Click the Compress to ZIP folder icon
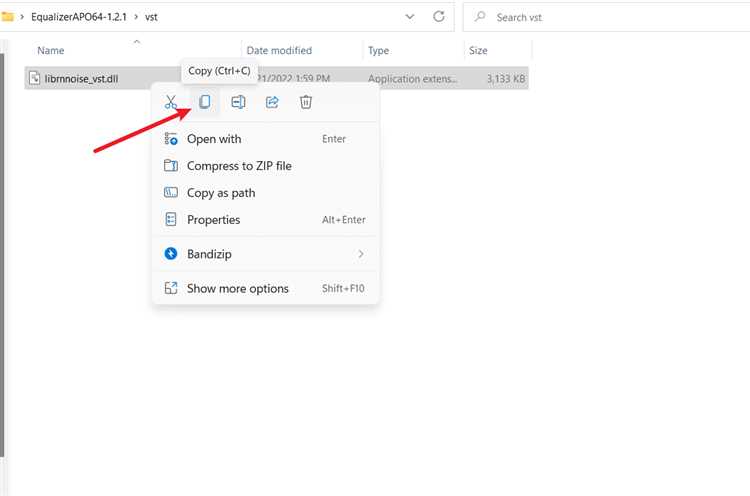 tap(171, 165)
